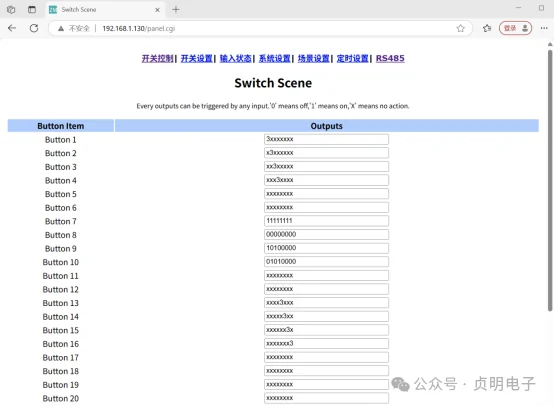554x406 pixels.
Task: Click the Button 18 outputs field
Action: tap(326, 370)
